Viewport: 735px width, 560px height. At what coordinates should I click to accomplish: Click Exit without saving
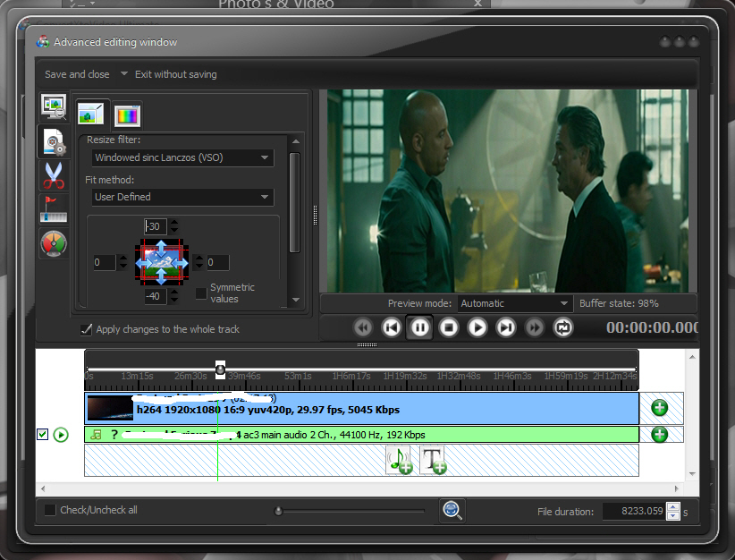tap(176, 74)
